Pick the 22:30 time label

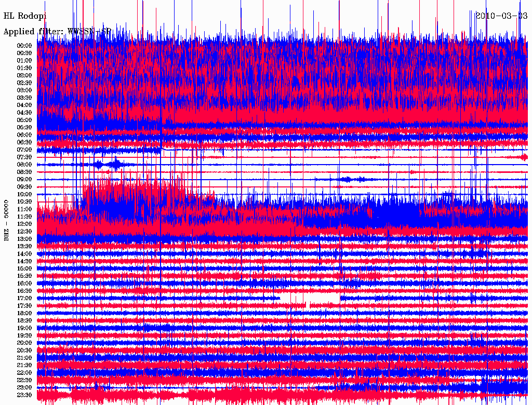24,380
